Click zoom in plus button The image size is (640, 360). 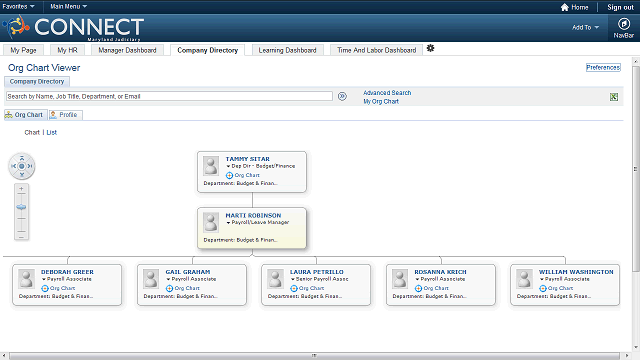pos(21,189)
